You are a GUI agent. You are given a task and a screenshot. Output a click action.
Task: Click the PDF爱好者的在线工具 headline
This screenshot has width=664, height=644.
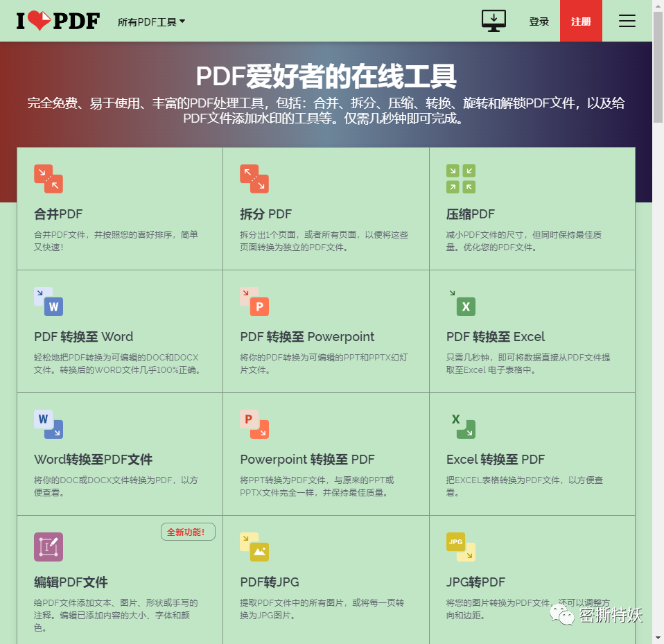tap(326, 76)
